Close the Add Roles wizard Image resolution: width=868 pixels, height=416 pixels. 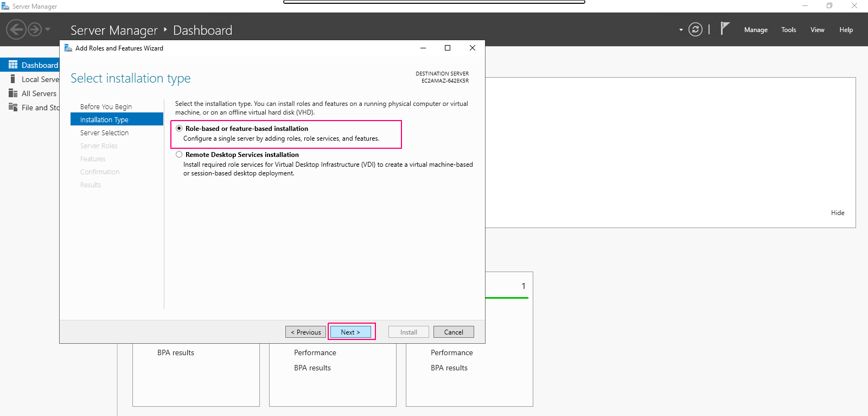(x=473, y=48)
